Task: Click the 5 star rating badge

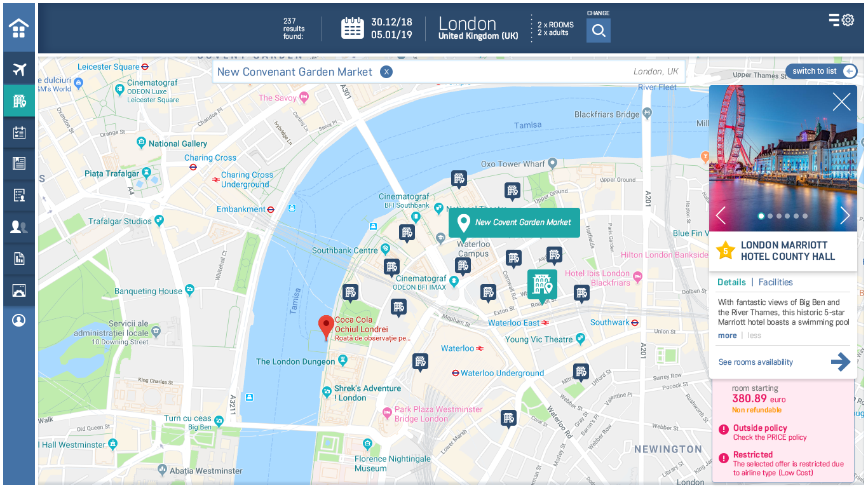Action: point(726,250)
